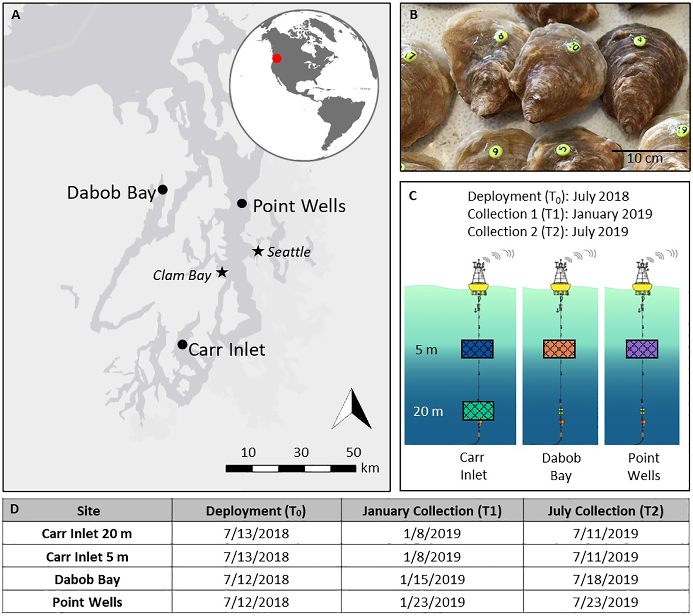693x616 pixels.
Task: Click the Point Wells site marker dot
Action: coord(242,203)
